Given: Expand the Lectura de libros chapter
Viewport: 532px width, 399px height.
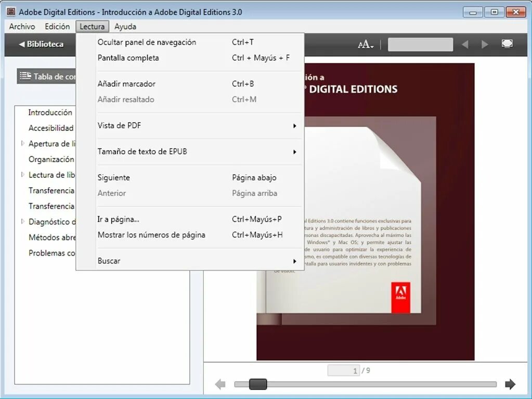Looking at the screenshot, I should (x=22, y=175).
